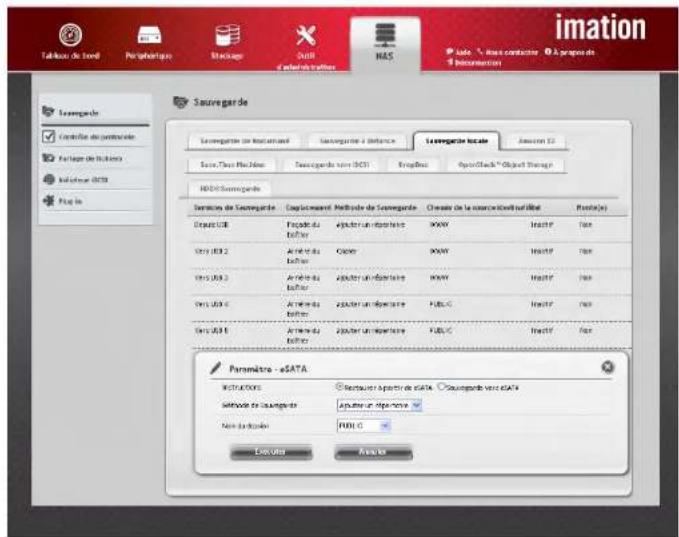
Task: Click the Nous contacter link
Action: click(508, 52)
